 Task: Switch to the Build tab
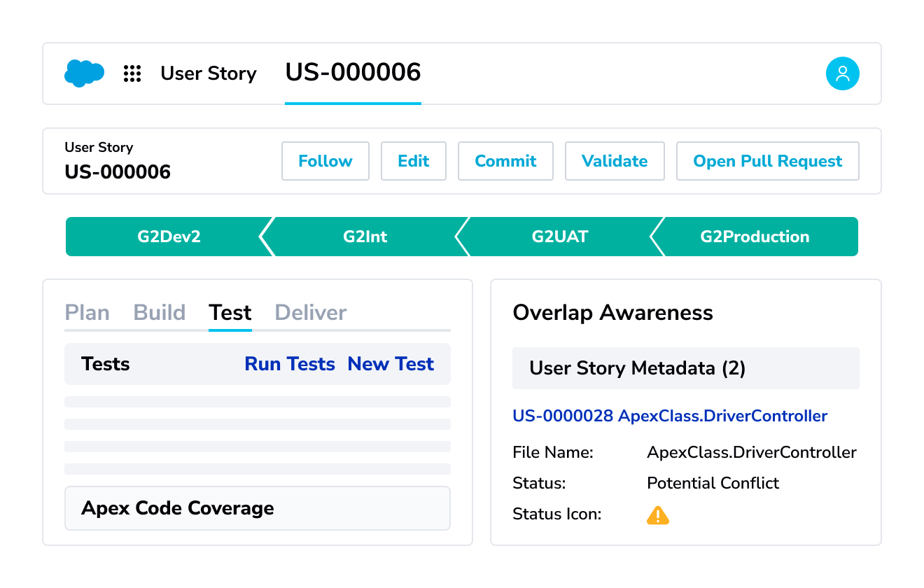[x=159, y=312]
